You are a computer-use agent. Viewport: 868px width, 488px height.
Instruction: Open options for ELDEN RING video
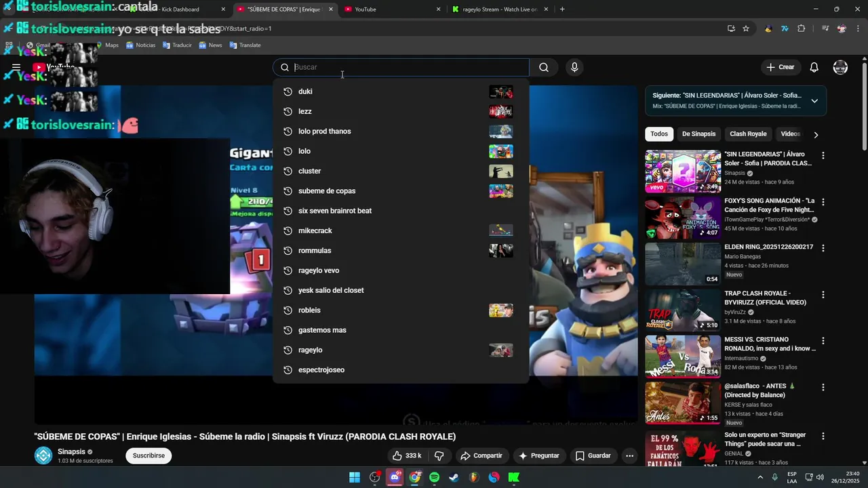pyautogui.click(x=823, y=249)
